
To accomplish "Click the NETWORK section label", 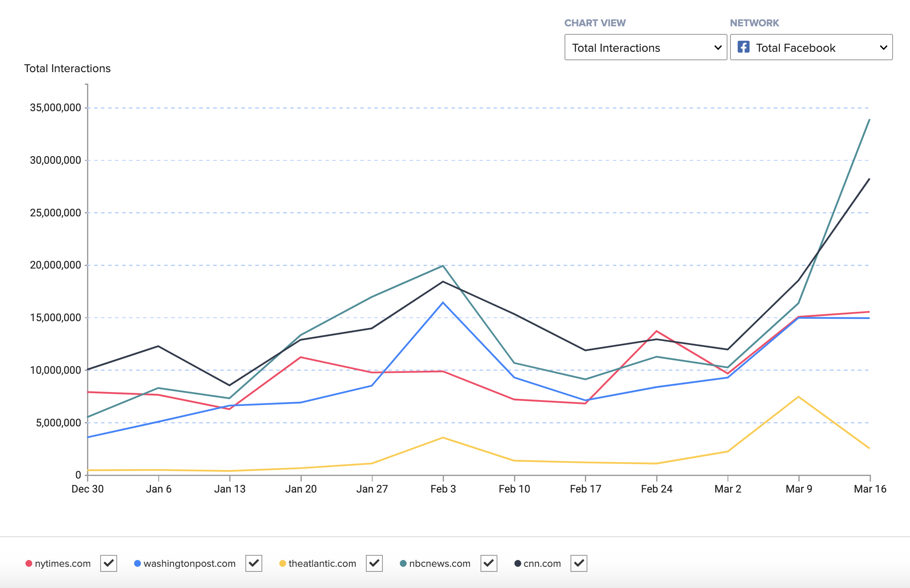I will point(755,22).
